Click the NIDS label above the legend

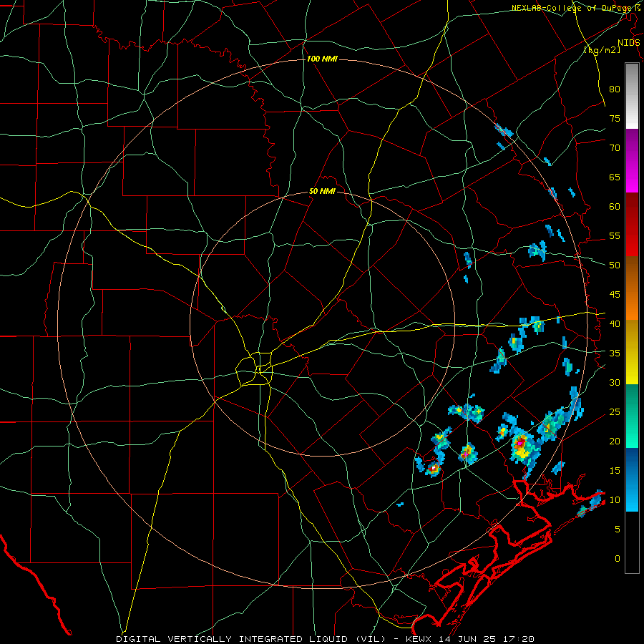[x=628, y=43]
